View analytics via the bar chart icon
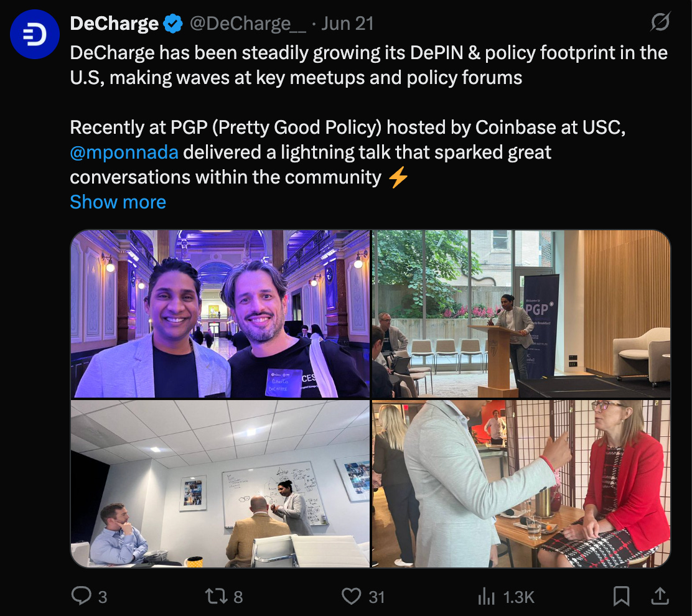Viewport: 692px width, 616px height. 487,596
